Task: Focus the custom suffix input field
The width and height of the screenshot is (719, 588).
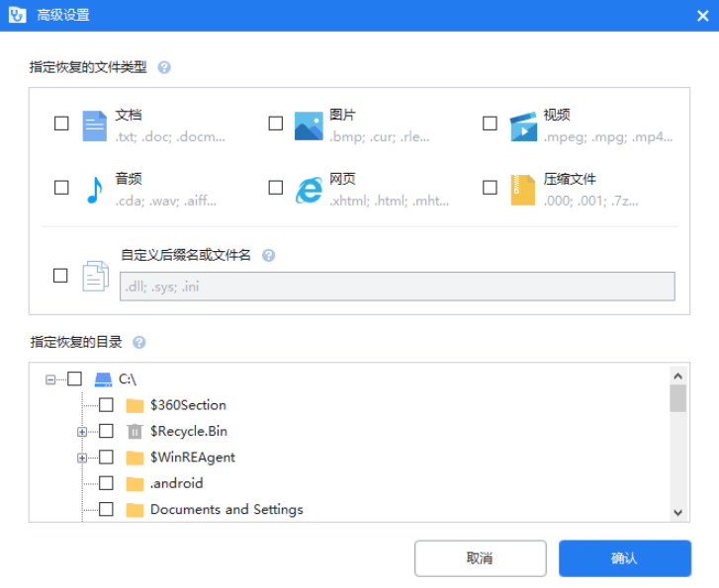Action: [398, 287]
